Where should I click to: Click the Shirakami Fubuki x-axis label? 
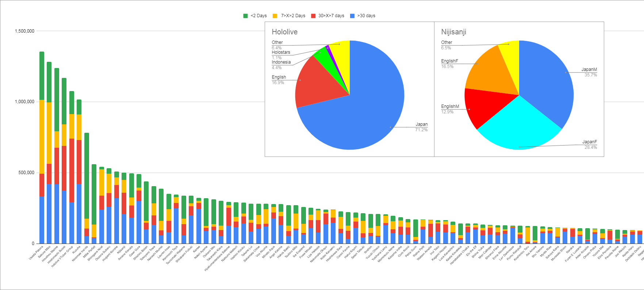[184, 254]
